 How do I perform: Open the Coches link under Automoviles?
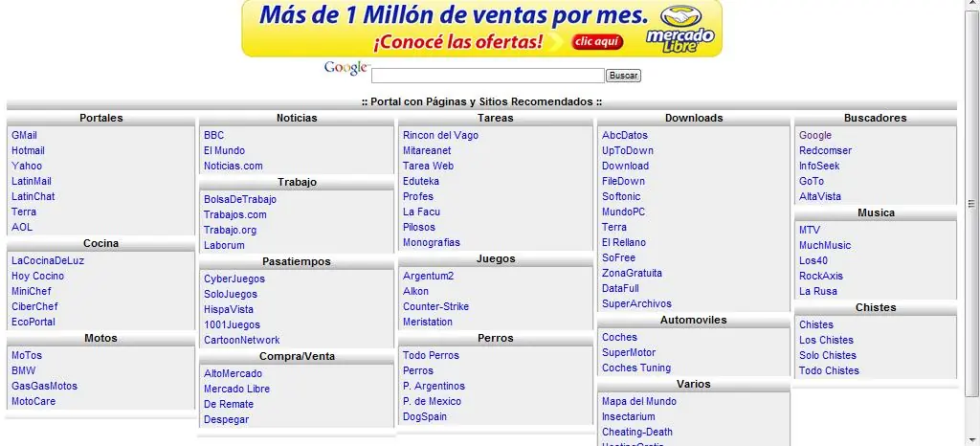tap(619, 337)
